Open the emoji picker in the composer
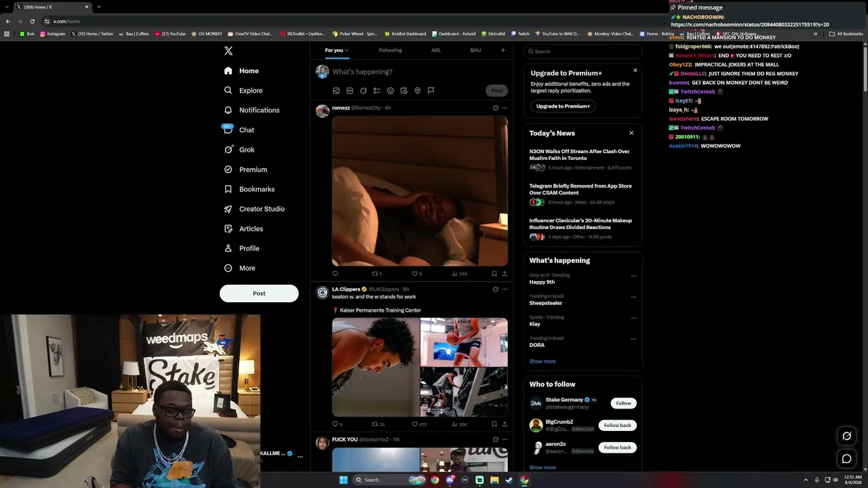Viewport: 868px width, 488px height. pyautogui.click(x=390, y=91)
